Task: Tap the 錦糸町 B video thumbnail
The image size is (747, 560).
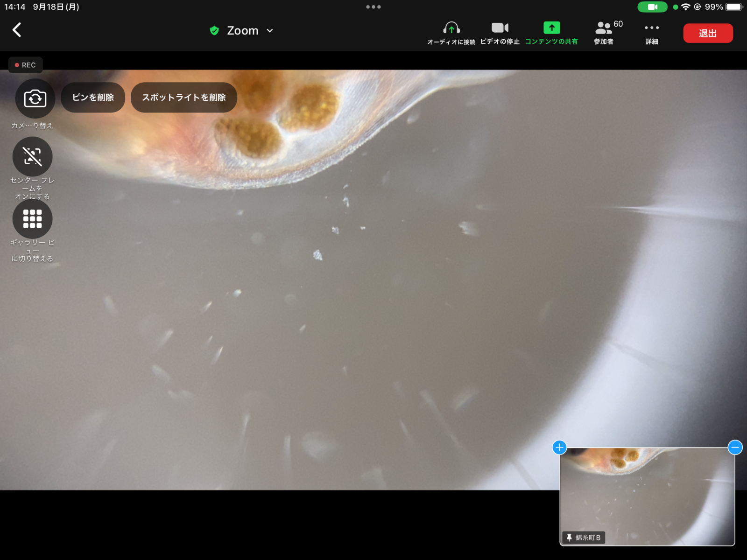Action: click(647, 497)
